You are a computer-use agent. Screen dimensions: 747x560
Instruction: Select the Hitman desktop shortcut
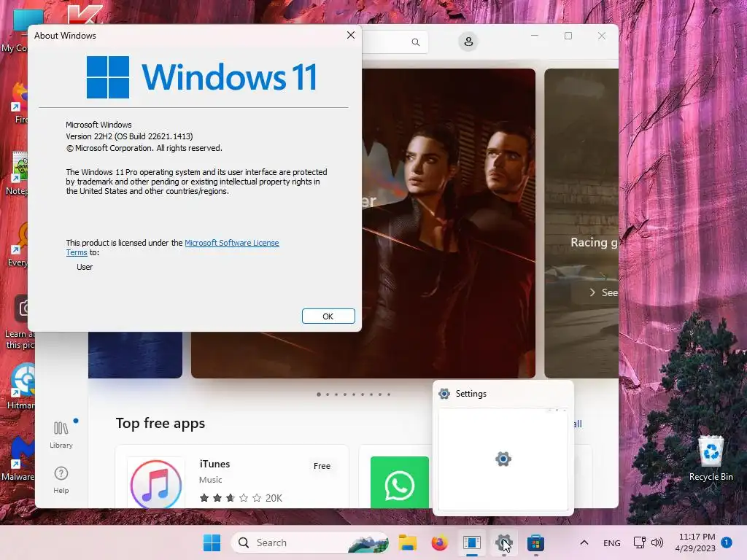19,386
